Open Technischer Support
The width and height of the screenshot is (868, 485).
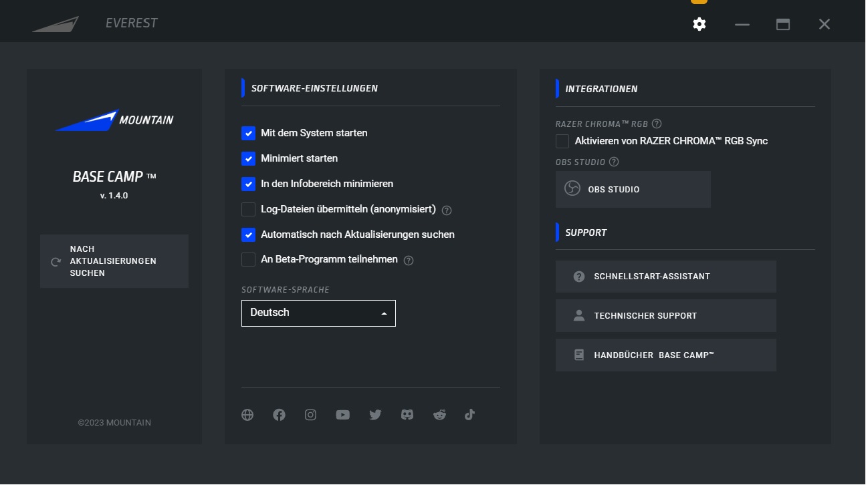(666, 316)
